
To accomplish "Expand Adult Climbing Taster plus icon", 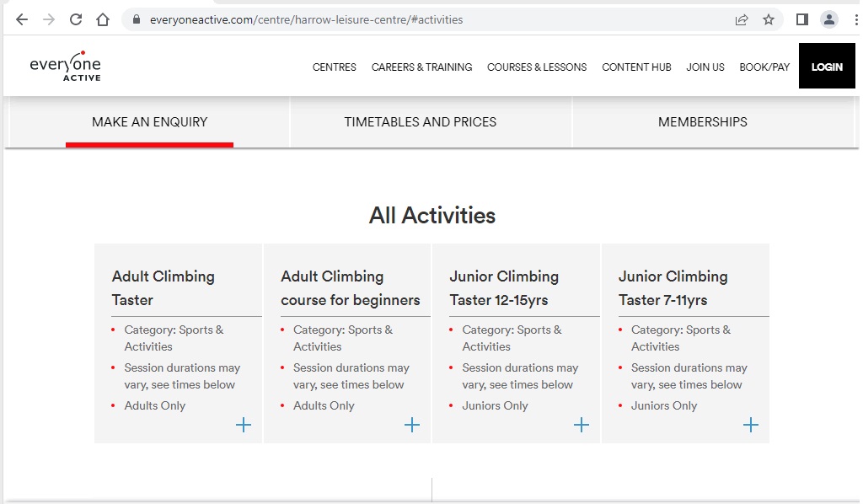I will coord(244,425).
